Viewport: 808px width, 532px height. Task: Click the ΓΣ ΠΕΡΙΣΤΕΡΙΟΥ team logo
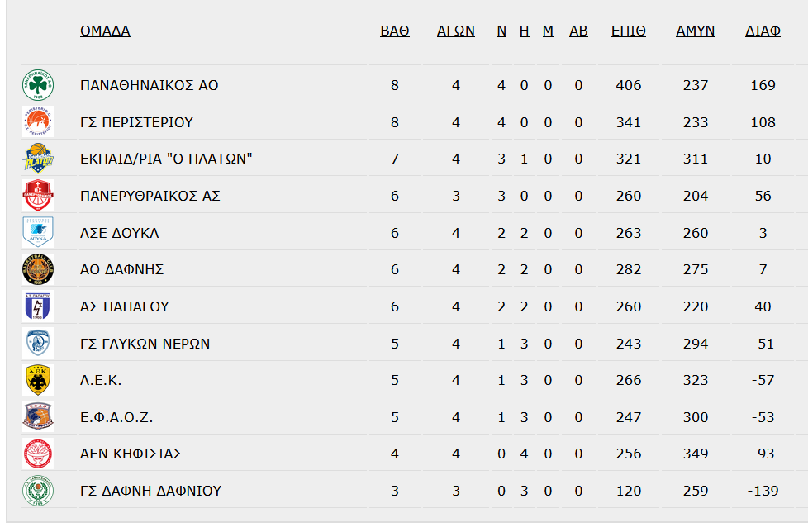[38, 122]
